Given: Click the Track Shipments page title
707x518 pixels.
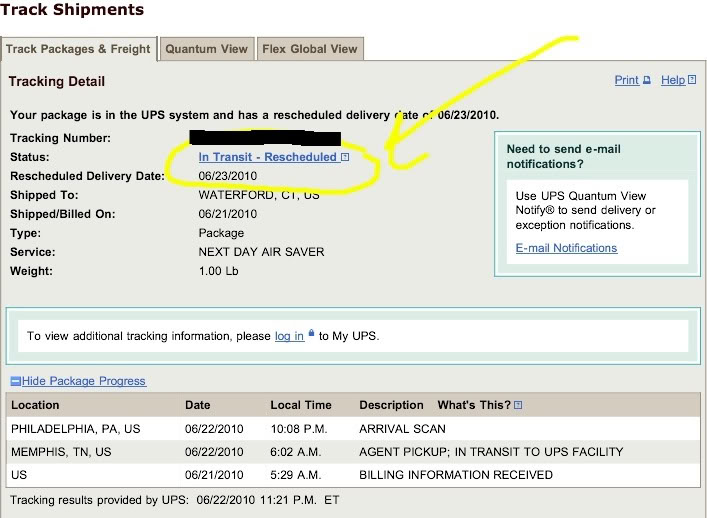Looking at the screenshot, I should point(72,9).
